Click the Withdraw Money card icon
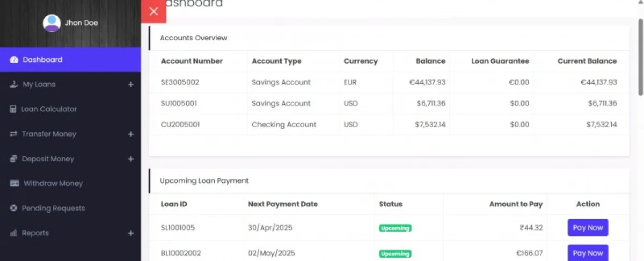 pyautogui.click(x=14, y=183)
